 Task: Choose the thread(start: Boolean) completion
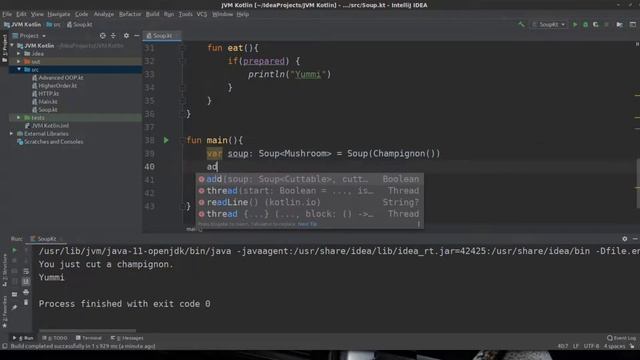(x=309, y=191)
